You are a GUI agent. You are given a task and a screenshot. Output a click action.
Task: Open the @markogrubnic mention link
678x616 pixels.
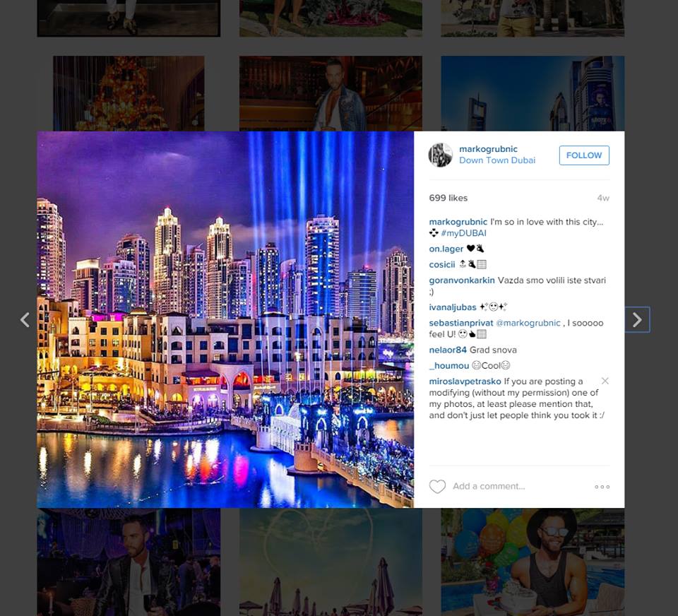tap(528, 323)
